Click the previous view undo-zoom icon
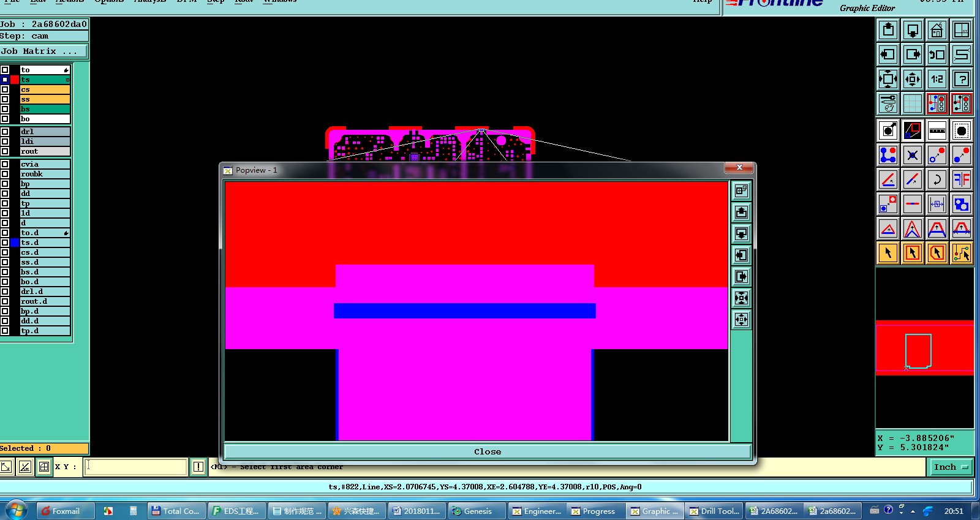The image size is (980, 520). (937, 55)
